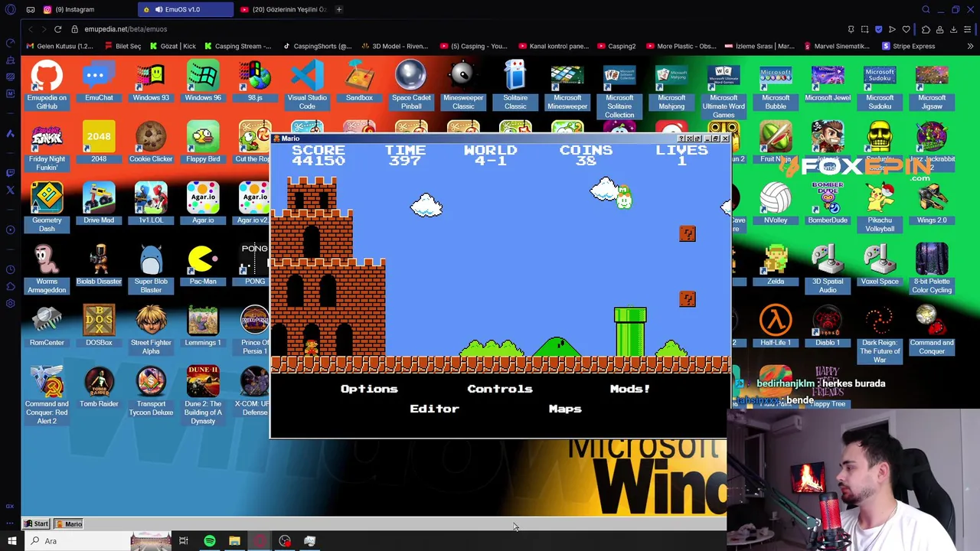This screenshot has height=551, width=980.
Task: Launch NVolley desktop icon
Action: click(x=776, y=203)
